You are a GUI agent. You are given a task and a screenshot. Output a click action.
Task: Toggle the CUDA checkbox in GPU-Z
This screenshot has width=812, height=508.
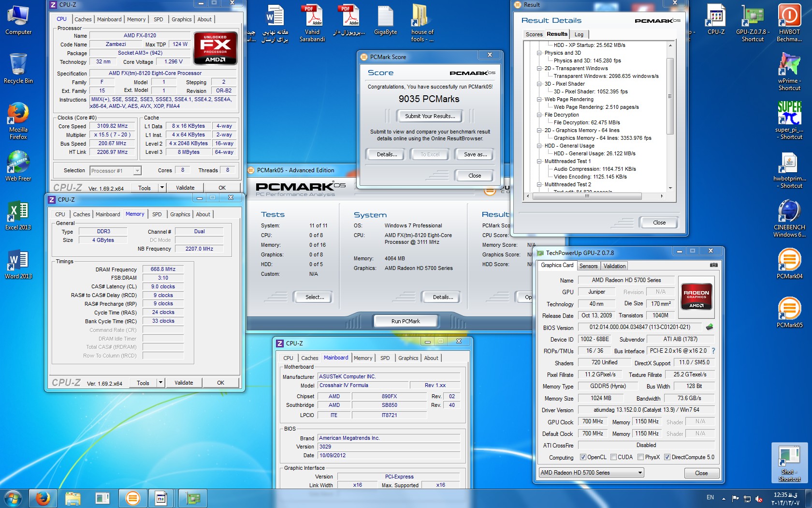613,457
